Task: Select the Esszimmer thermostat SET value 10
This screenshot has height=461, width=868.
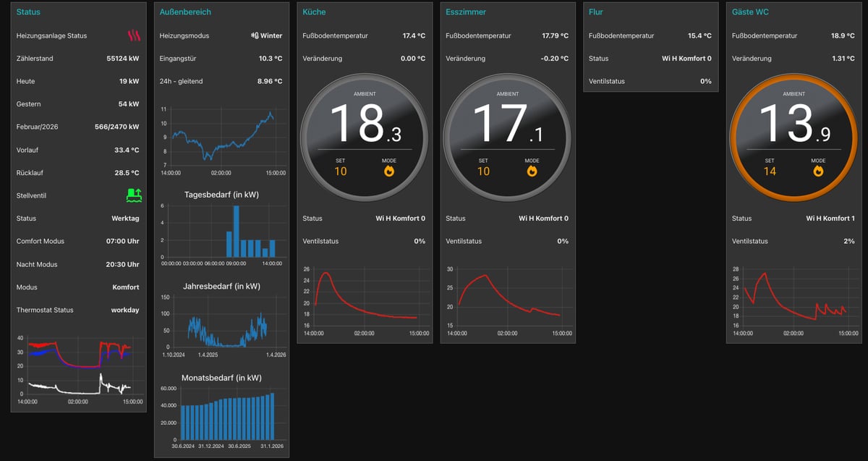Action: (x=483, y=172)
